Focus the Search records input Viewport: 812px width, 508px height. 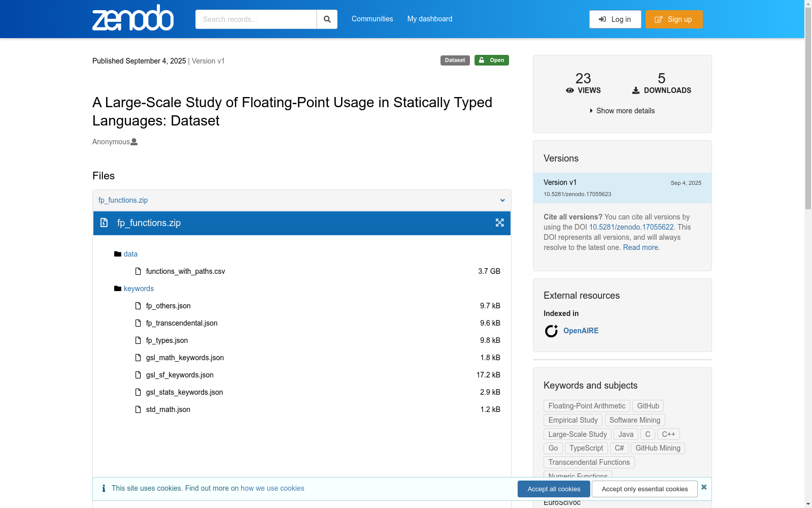pos(256,19)
